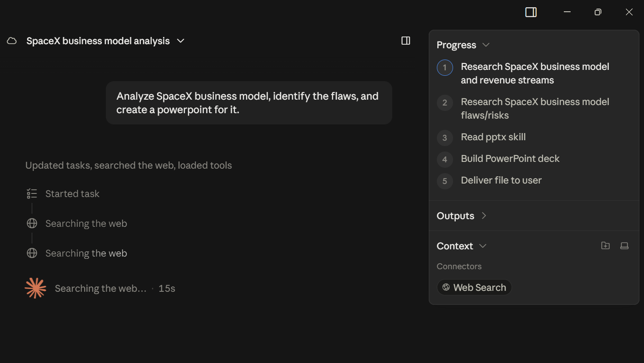Click the "SpaceX business model analysis" title
This screenshot has width=644, height=363.
click(x=98, y=41)
